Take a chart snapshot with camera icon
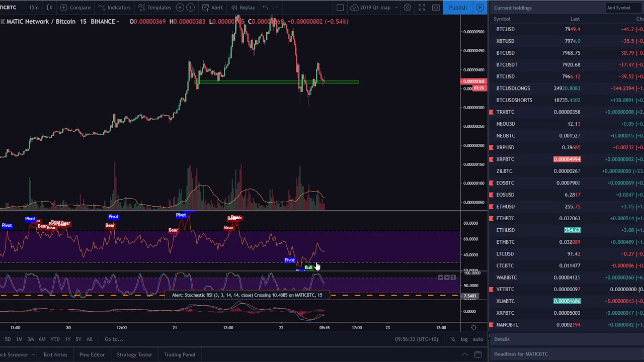This screenshot has height=362, width=644. (x=436, y=8)
